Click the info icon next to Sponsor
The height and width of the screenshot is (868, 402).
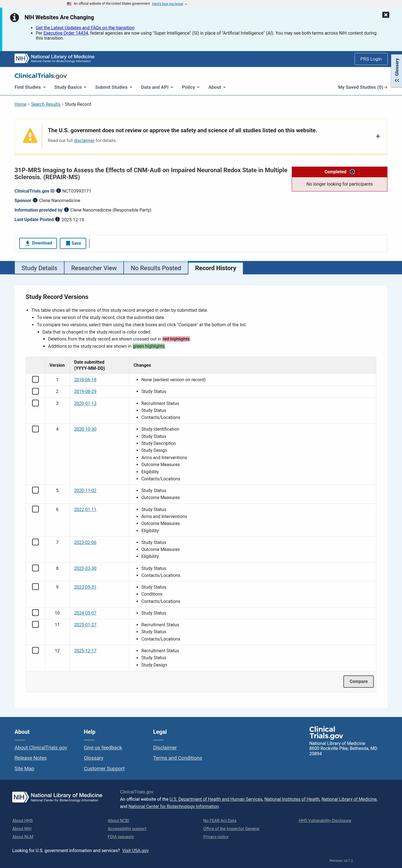35,200
